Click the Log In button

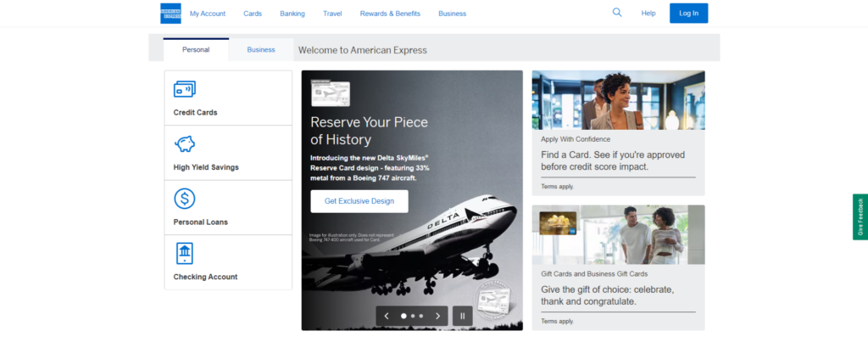click(688, 14)
